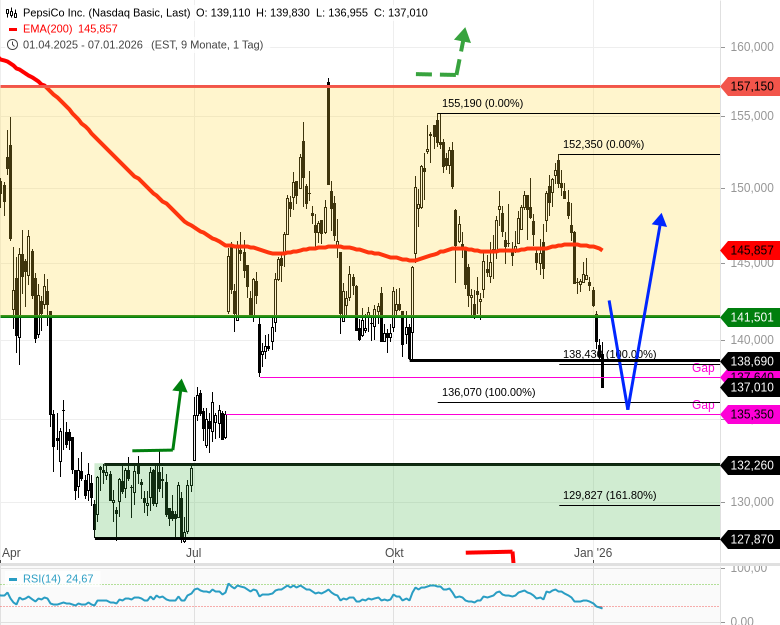The image size is (780, 625).
Task: Click the black price tag 127,870
Action: (x=751, y=539)
